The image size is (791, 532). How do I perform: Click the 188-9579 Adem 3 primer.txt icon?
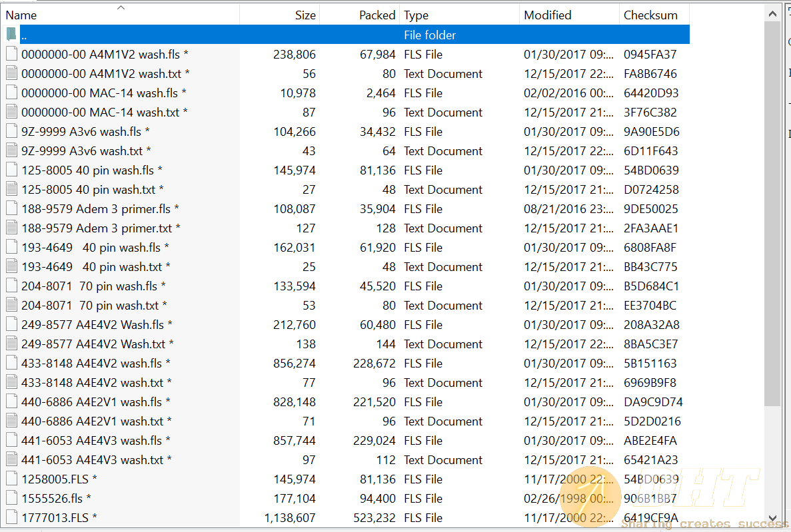(11, 228)
